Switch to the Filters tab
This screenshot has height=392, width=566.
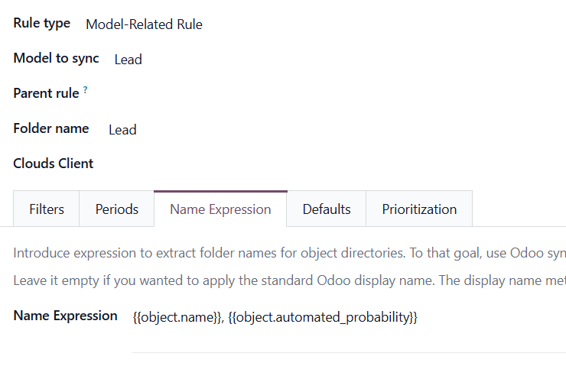(47, 209)
